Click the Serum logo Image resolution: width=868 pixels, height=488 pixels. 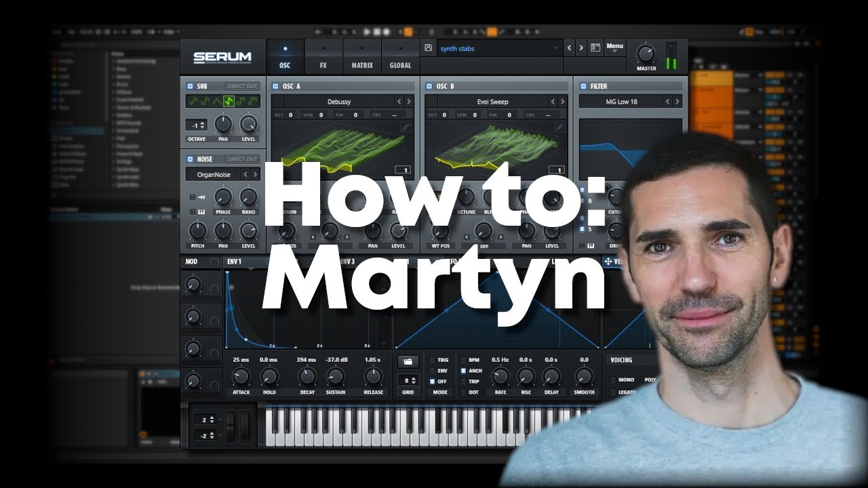click(222, 57)
